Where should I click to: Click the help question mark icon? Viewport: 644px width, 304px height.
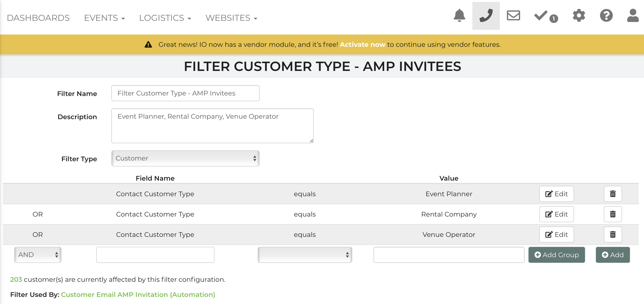click(606, 16)
